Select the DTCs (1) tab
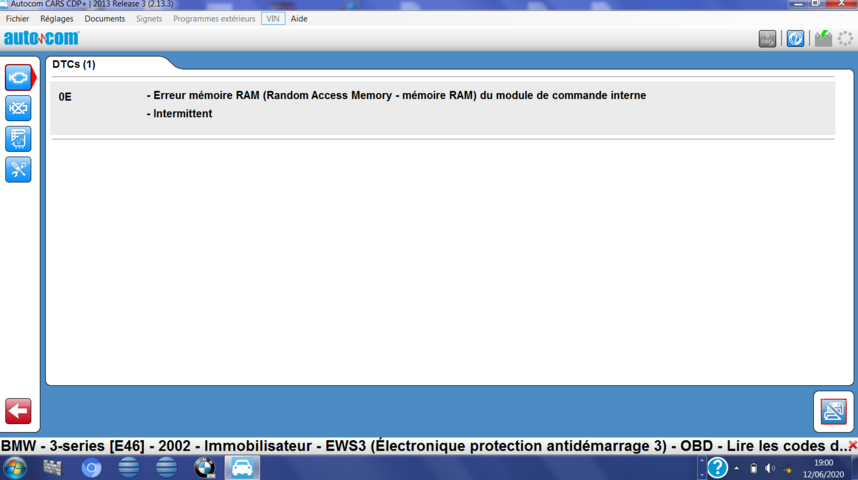This screenshot has height=480, width=858. 74,65
